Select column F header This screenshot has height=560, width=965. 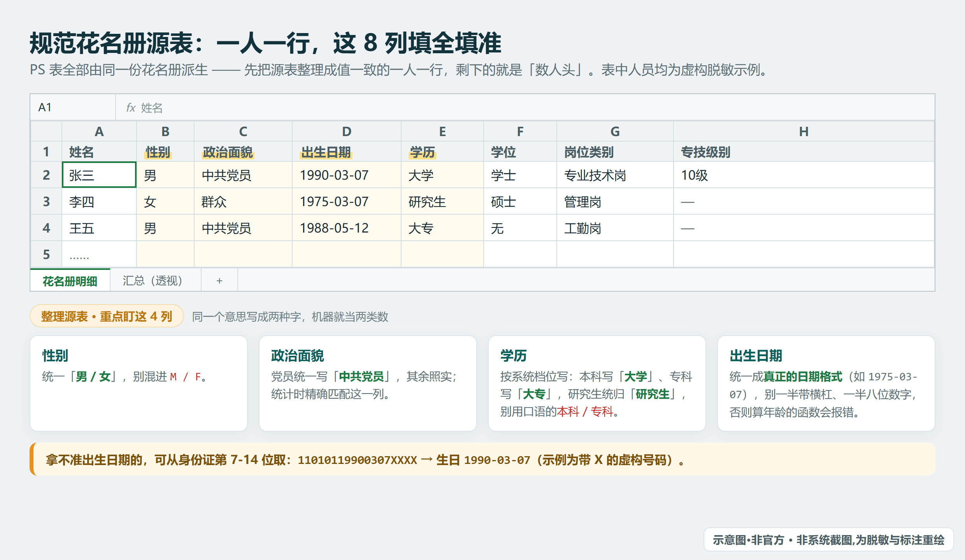click(x=520, y=131)
